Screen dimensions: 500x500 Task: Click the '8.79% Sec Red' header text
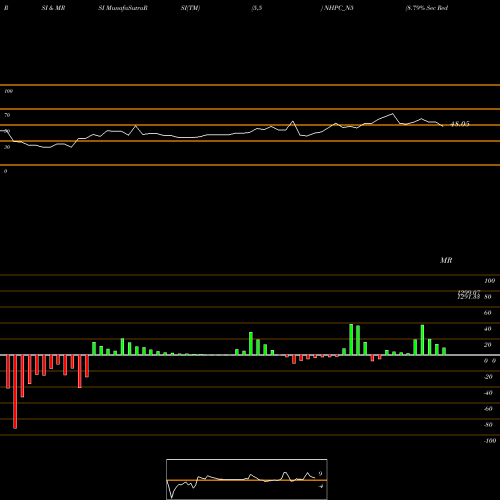click(427, 8)
